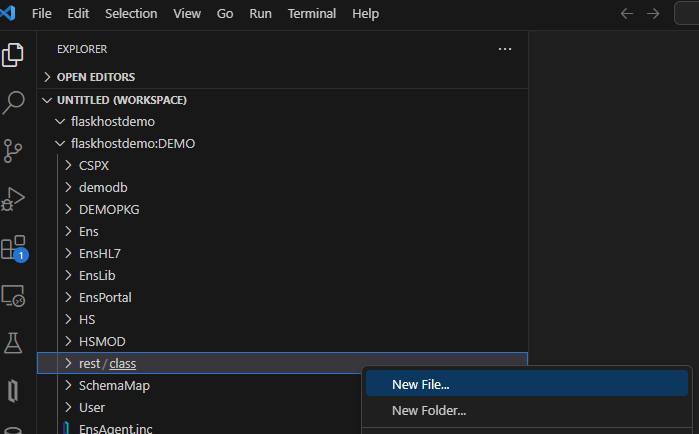Click the Go Back navigation arrow

(627, 14)
